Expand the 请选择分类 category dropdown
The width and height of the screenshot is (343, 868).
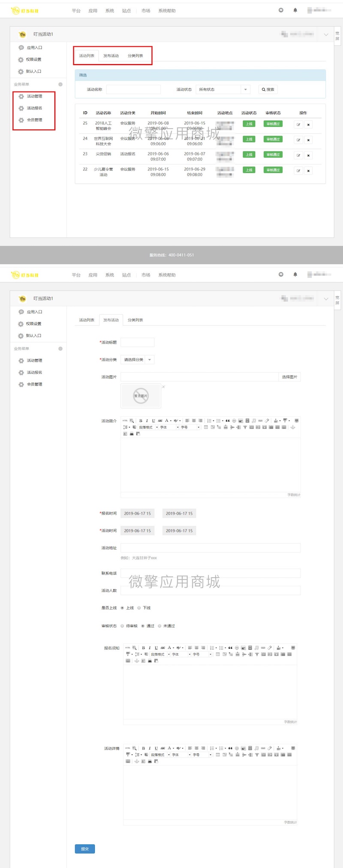(137, 360)
